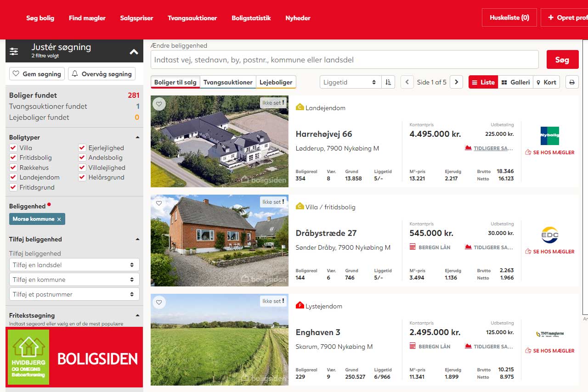The width and height of the screenshot is (588, 392).
Task: Switch to the Tvangsauktioner tab
Action: (x=228, y=82)
